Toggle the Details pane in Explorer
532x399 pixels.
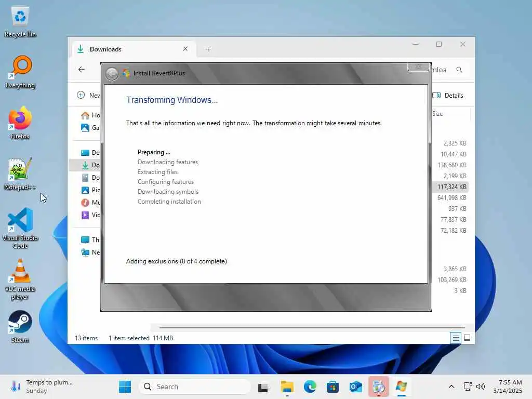tap(448, 96)
